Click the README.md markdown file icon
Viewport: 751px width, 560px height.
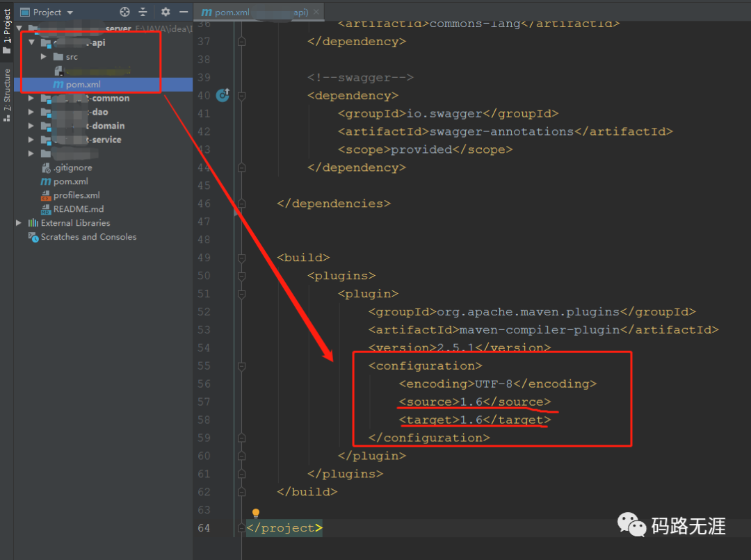click(x=46, y=209)
